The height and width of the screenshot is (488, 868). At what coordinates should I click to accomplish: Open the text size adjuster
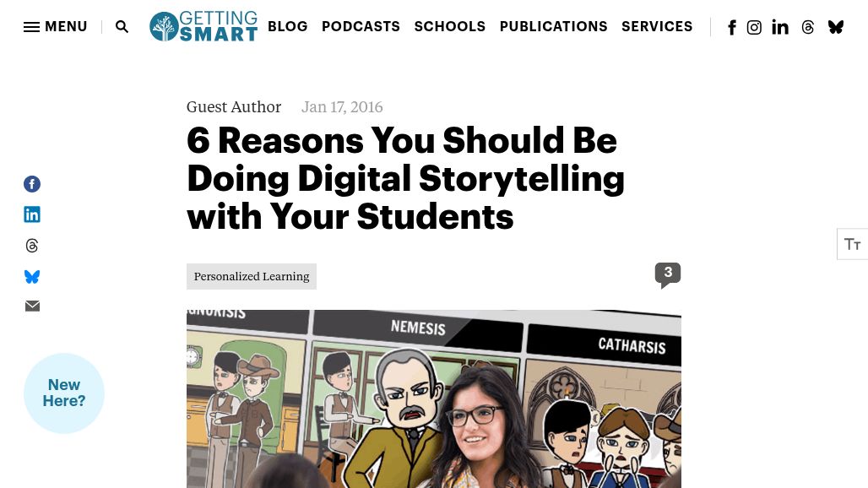[x=853, y=244]
